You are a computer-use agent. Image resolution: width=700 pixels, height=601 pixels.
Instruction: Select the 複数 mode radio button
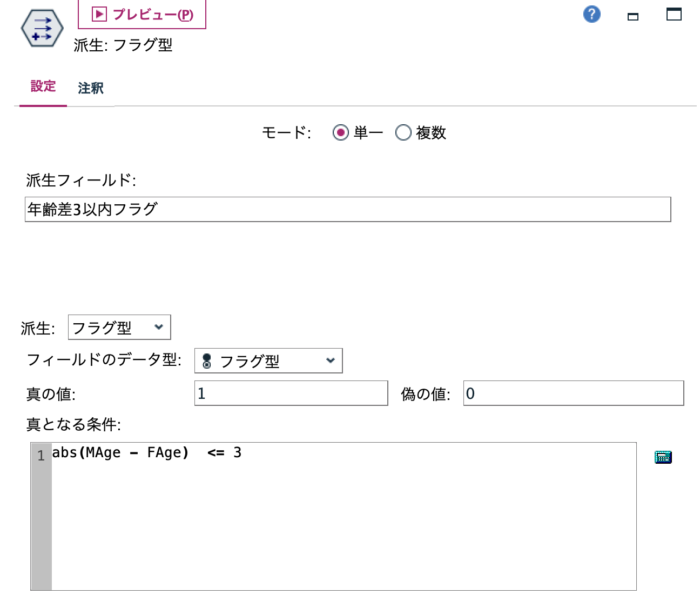(403, 133)
